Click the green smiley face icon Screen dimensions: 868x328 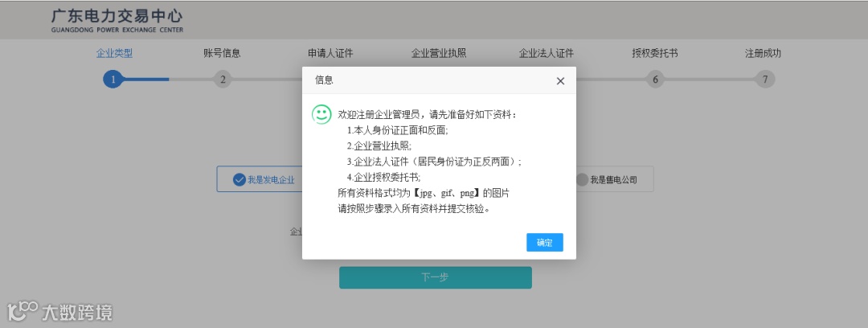coord(321,114)
